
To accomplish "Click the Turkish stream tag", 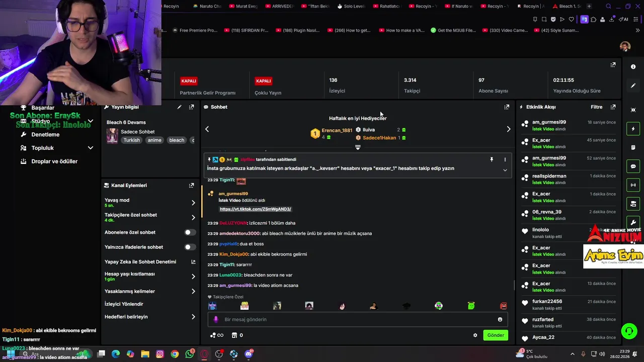I will (x=132, y=140).
